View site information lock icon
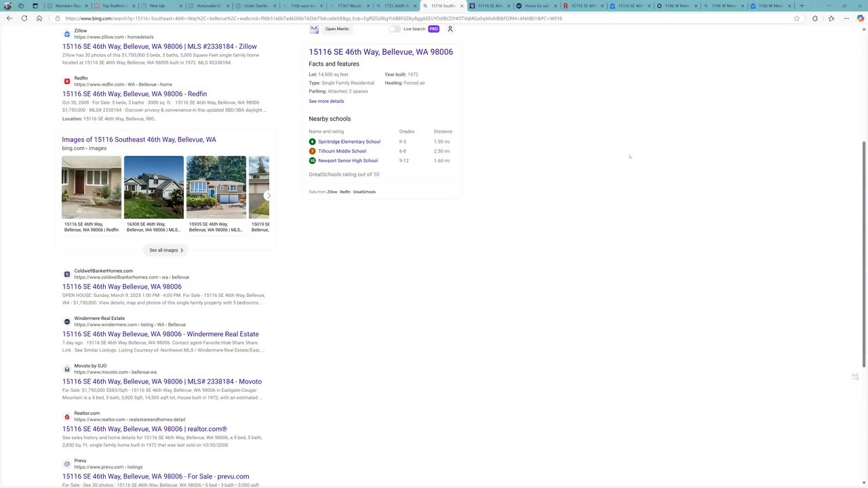This screenshot has width=868, height=488. pyautogui.click(x=58, y=18)
